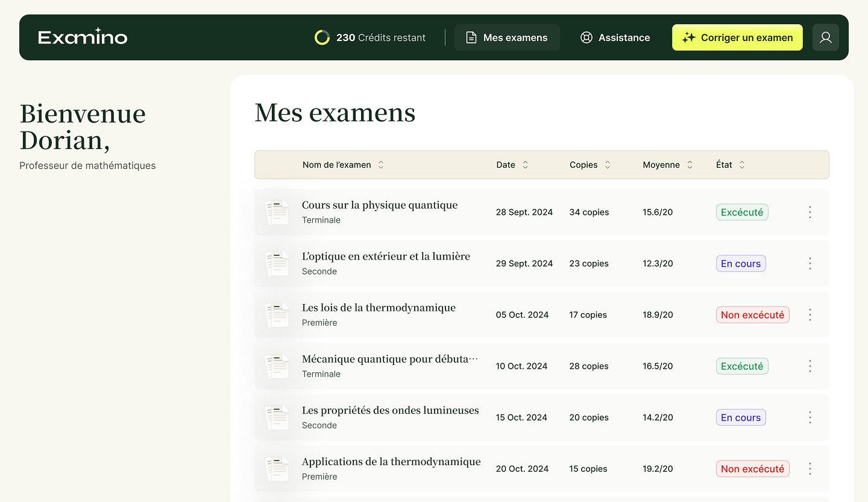Open more options for Applications de la thermodynamique
The height and width of the screenshot is (502, 868).
810,469
